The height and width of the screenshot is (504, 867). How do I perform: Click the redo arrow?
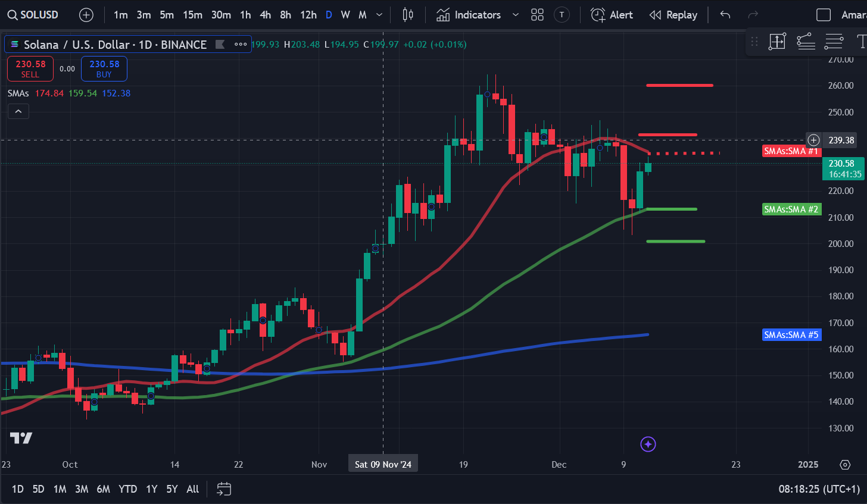pos(753,15)
